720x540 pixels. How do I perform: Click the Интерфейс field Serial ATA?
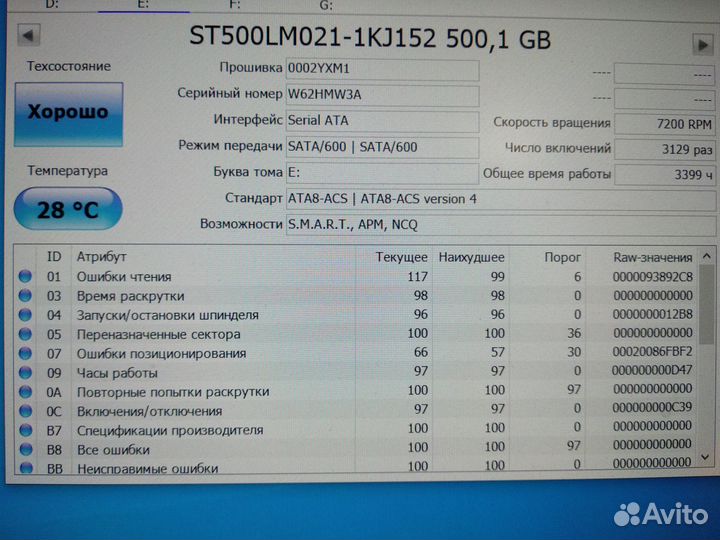[382, 121]
